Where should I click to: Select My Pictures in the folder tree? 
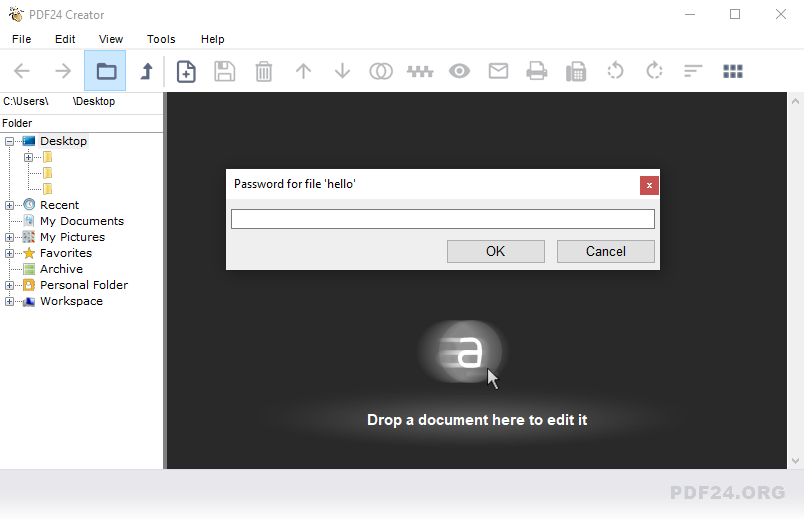[72, 237]
